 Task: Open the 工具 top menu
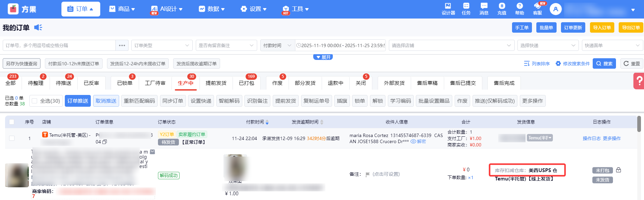point(296,9)
